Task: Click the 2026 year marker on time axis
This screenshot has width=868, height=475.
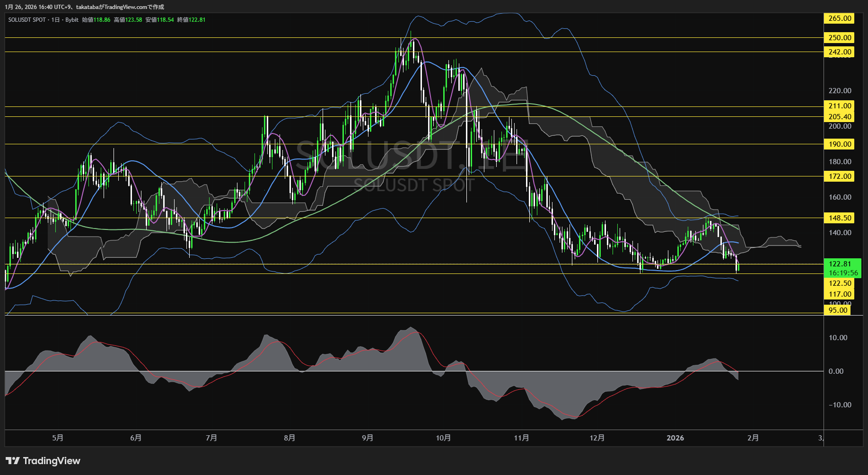Action: coord(675,438)
